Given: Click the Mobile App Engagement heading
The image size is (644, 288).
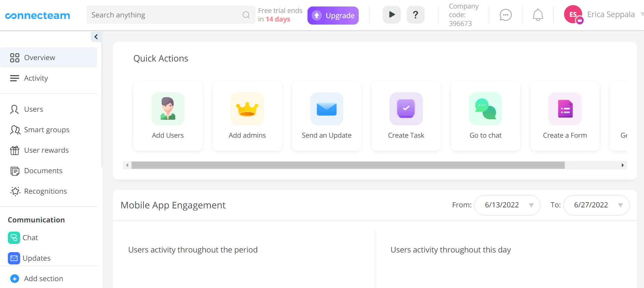Looking at the screenshot, I should coord(173,205).
